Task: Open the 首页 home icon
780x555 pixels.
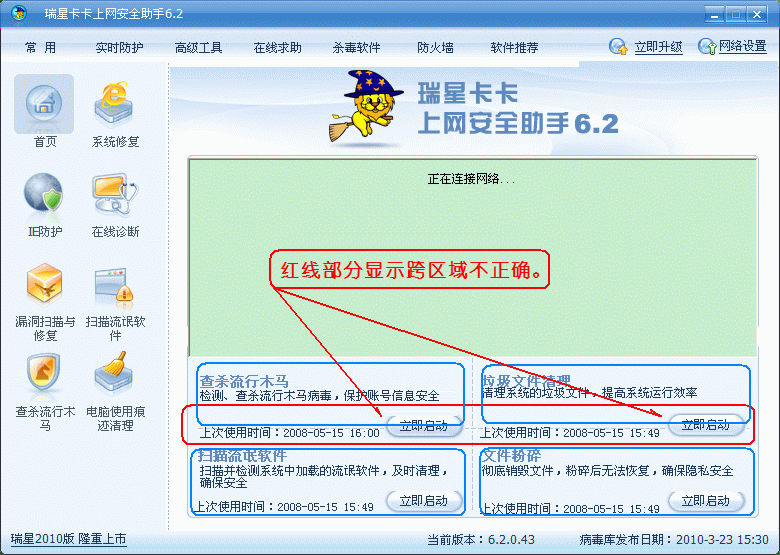Action: click(x=44, y=104)
